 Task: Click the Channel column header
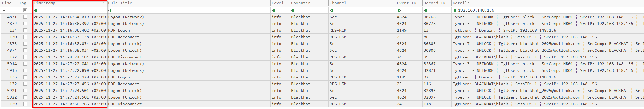pyautogui.click(x=338, y=3)
